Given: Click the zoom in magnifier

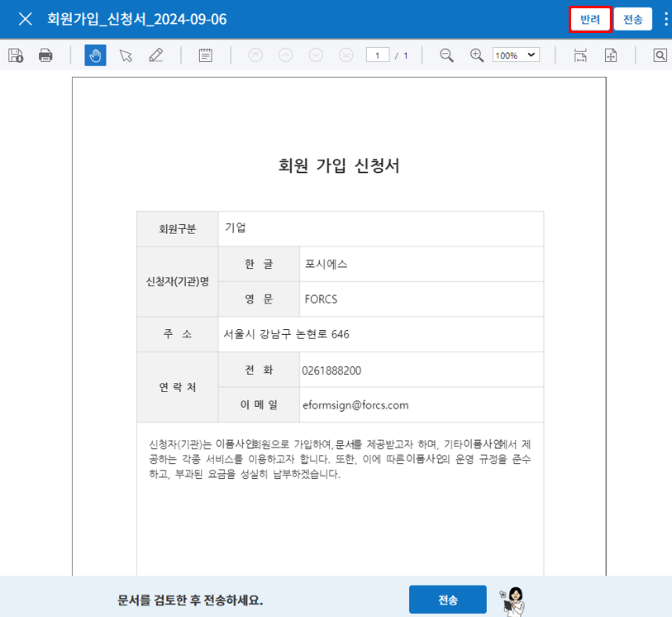Looking at the screenshot, I should [x=477, y=55].
